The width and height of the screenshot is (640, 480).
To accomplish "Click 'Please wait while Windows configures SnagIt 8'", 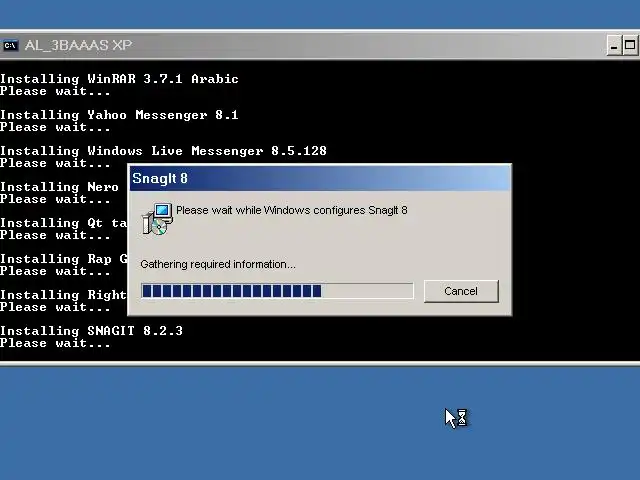I will tap(292, 210).
